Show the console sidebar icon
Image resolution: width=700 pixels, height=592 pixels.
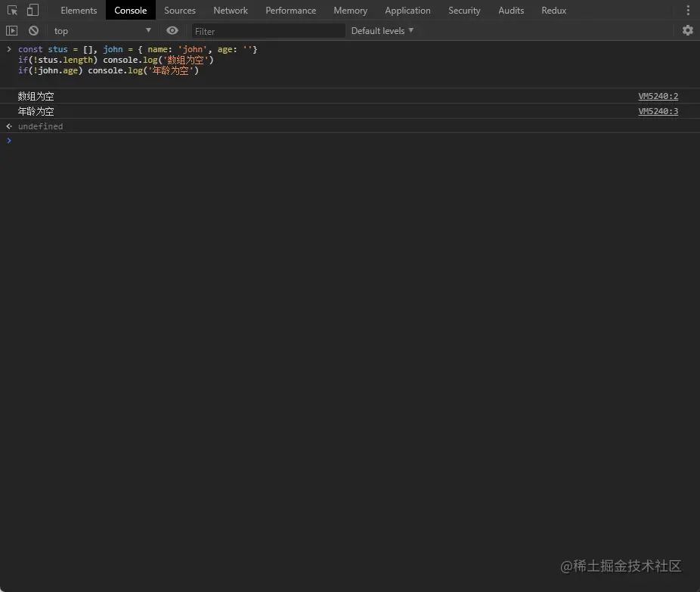coord(11,31)
